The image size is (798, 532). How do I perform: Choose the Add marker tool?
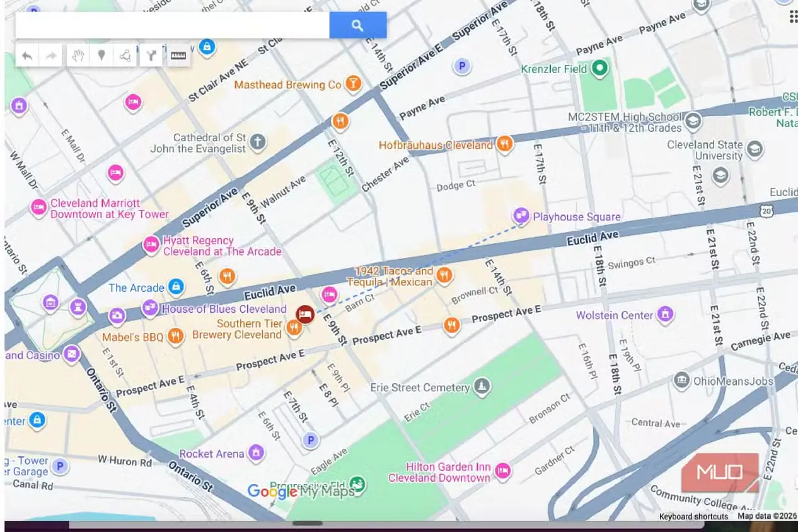101,55
